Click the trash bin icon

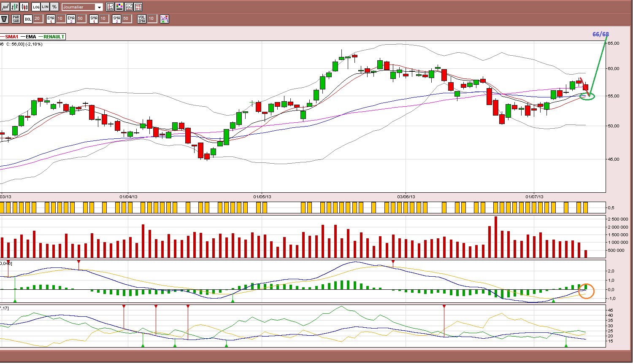coord(5,19)
